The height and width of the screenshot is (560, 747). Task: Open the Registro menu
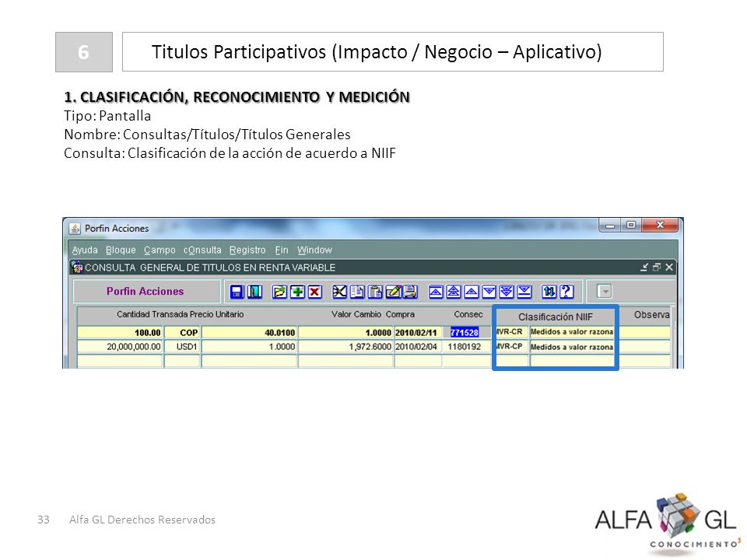(x=247, y=250)
